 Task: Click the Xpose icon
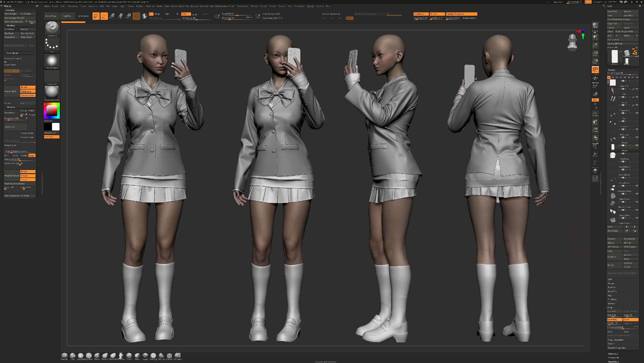[x=595, y=178]
